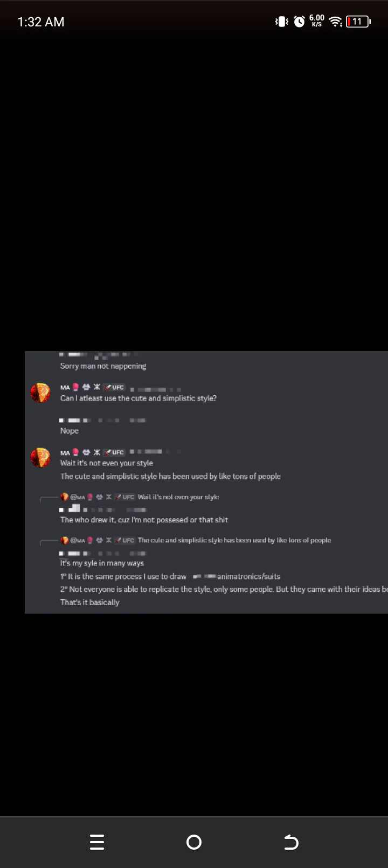This screenshot has height=868, width=388.
Task: Open pizza avatar beside 'Can I atleast use' message
Action: (x=40, y=393)
